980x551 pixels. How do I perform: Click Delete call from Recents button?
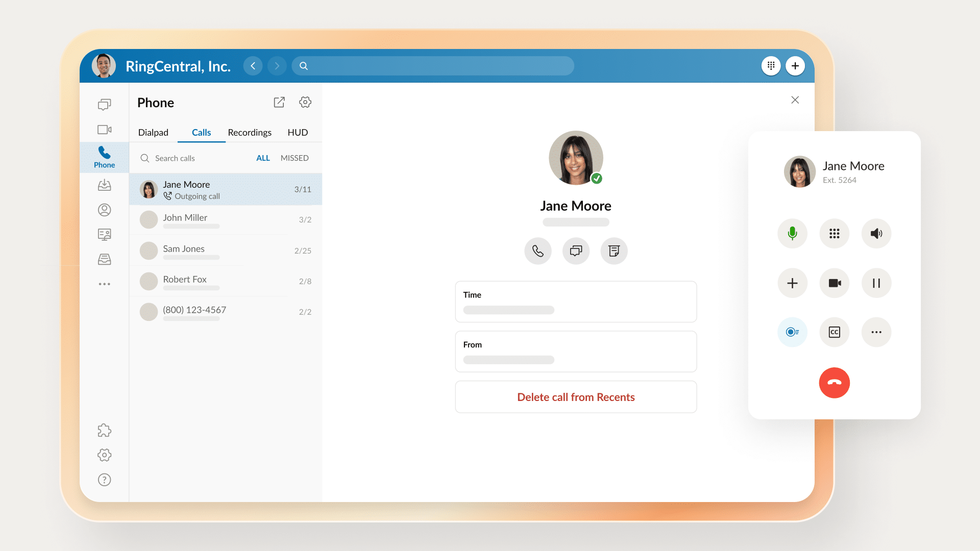pyautogui.click(x=576, y=397)
